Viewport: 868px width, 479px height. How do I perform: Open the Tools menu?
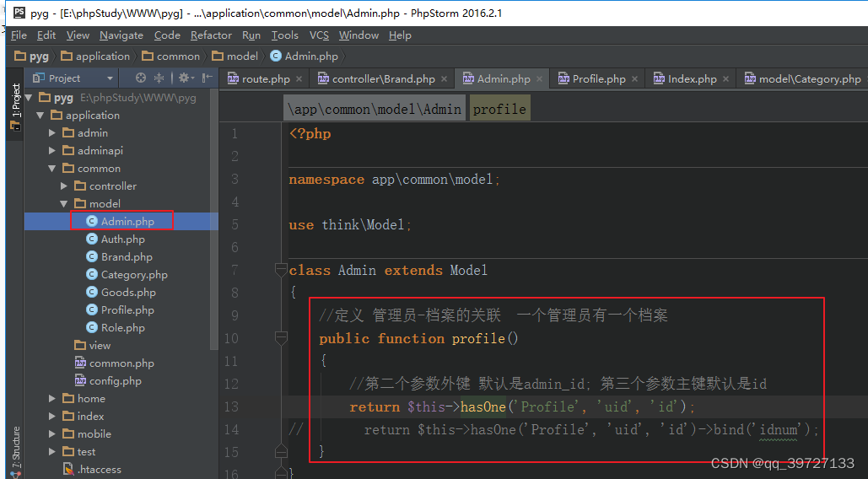tap(284, 35)
